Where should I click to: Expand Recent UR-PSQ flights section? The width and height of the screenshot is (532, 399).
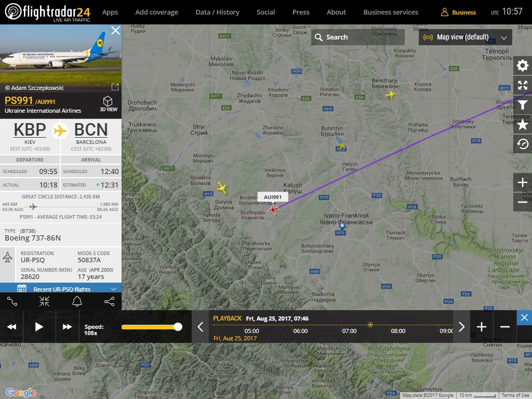click(x=61, y=289)
